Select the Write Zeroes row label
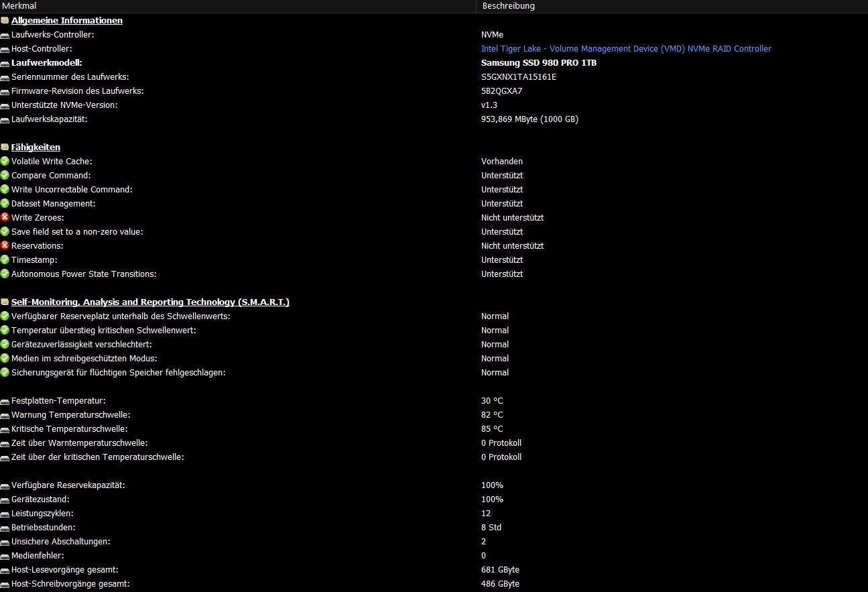868x592 pixels. [38, 218]
